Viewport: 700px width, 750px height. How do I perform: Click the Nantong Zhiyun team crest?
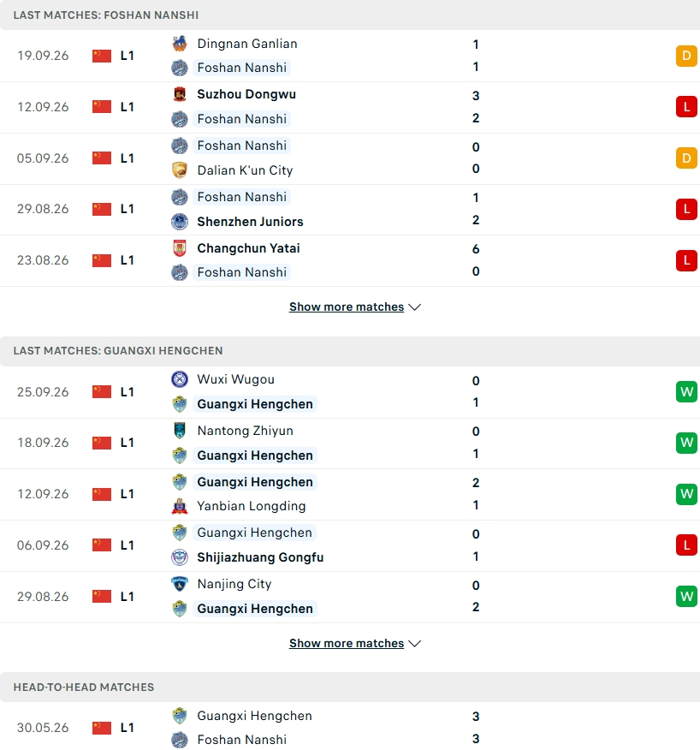coord(180,431)
